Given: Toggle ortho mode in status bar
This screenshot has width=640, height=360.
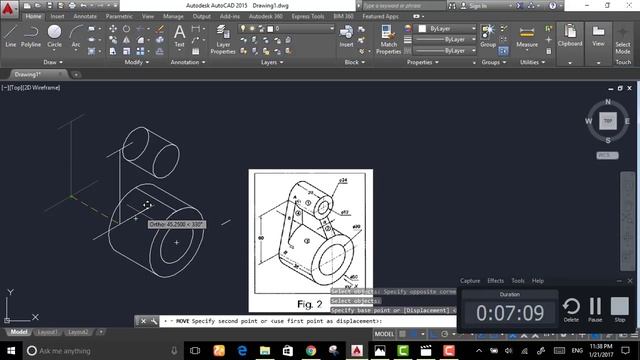Looking at the screenshot, I should click(x=434, y=334).
